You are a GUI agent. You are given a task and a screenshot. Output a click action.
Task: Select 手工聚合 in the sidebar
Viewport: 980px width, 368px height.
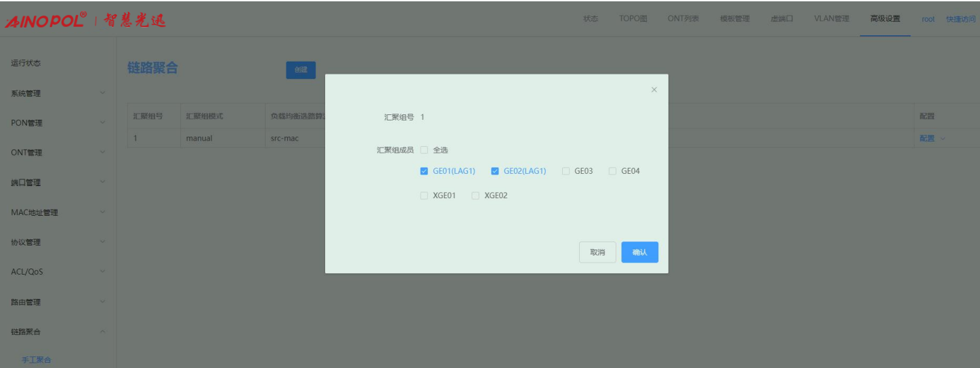[x=37, y=360]
